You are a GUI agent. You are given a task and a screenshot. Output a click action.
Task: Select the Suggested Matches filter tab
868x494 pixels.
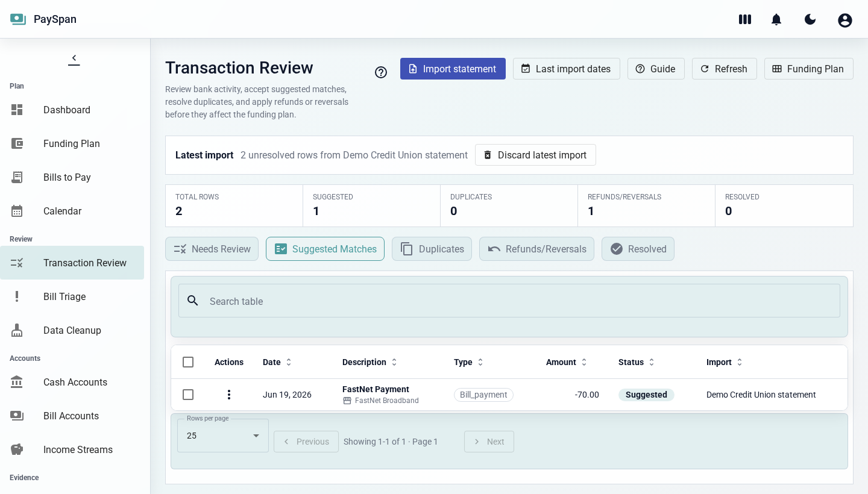click(x=325, y=249)
